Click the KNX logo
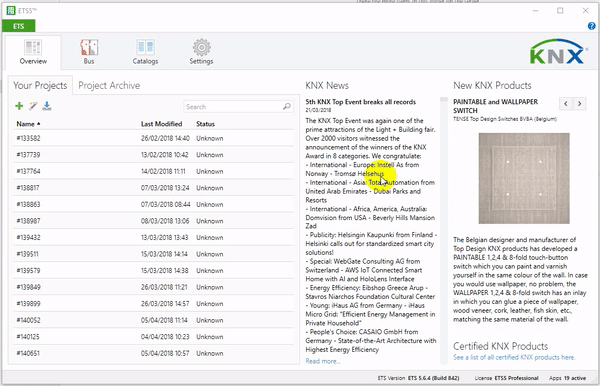The width and height of the screenshot is (600, 386). pos(558,52)
